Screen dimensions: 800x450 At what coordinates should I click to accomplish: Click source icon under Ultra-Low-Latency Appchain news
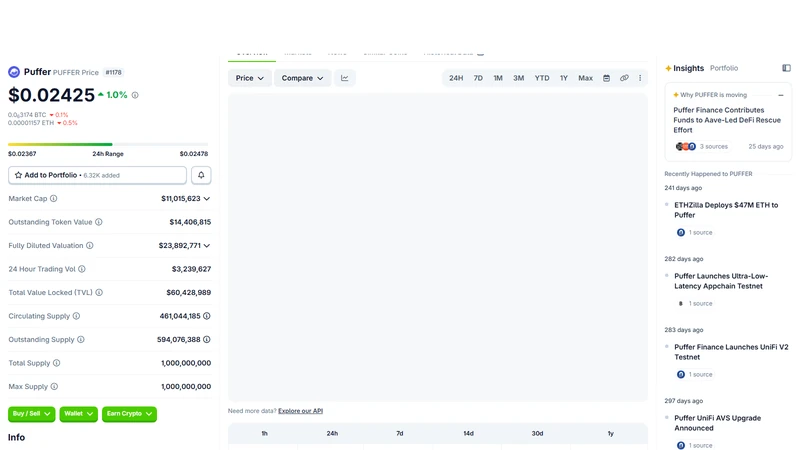tap(681, 303)
